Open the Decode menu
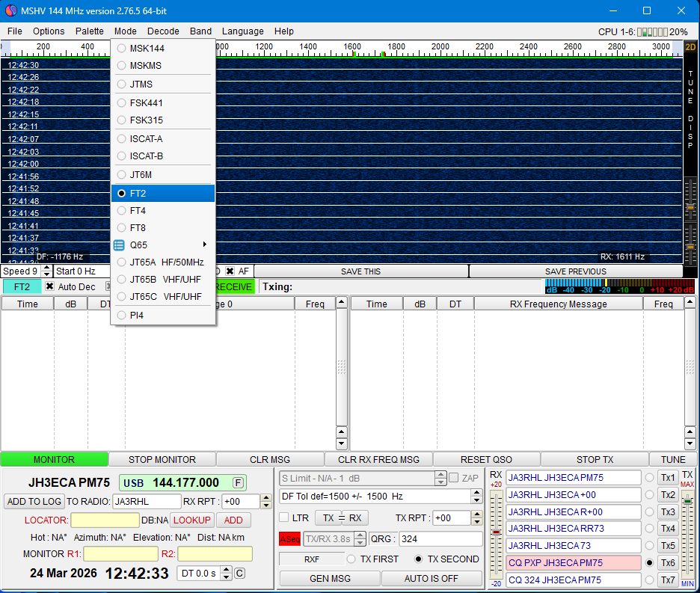 point(163,31)
